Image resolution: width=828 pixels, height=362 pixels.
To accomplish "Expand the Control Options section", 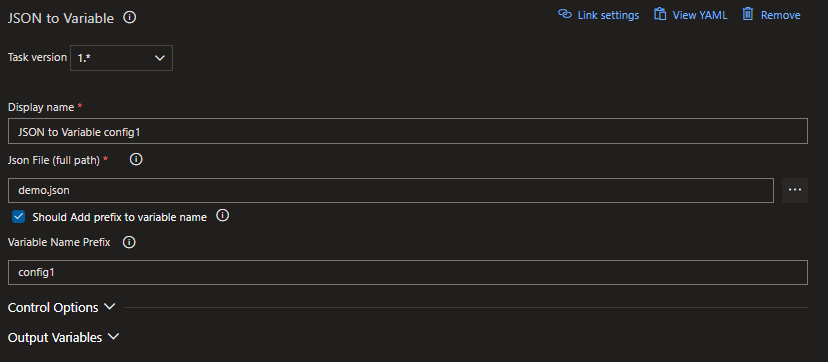I will [x=62, y=307].
